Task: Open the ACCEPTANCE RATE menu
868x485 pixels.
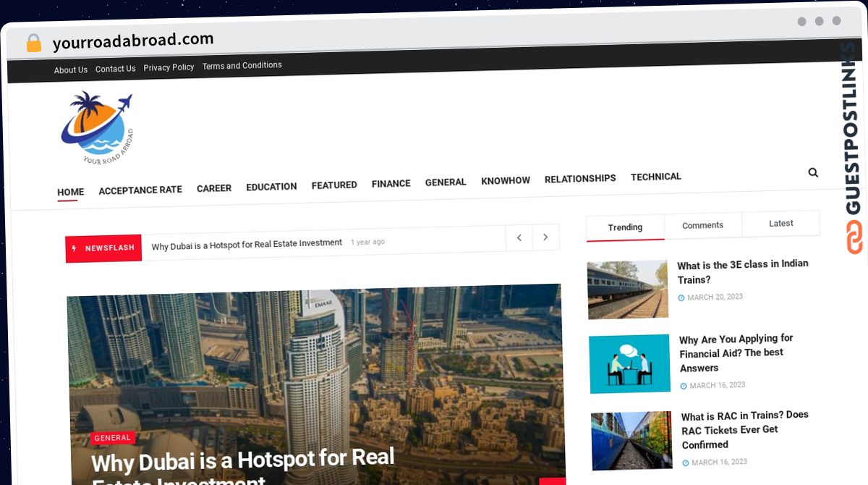Action: pyautogui.click(x=140, y=190)
